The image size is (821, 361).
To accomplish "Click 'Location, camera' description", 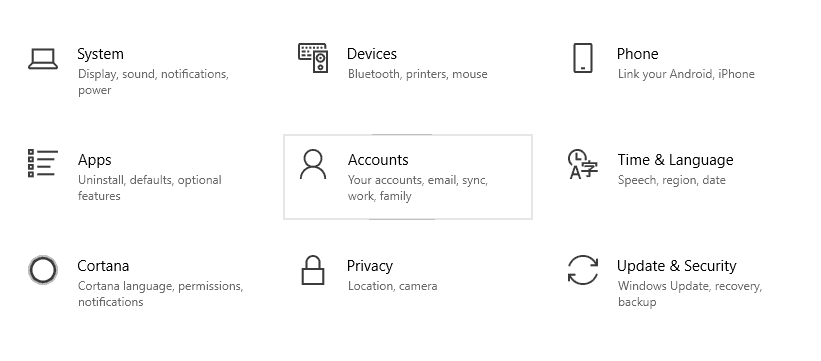I will click(393, 287).
